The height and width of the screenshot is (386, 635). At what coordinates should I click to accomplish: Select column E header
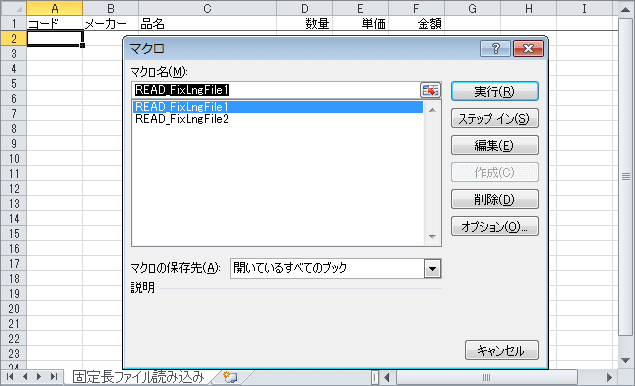[360, 8]
